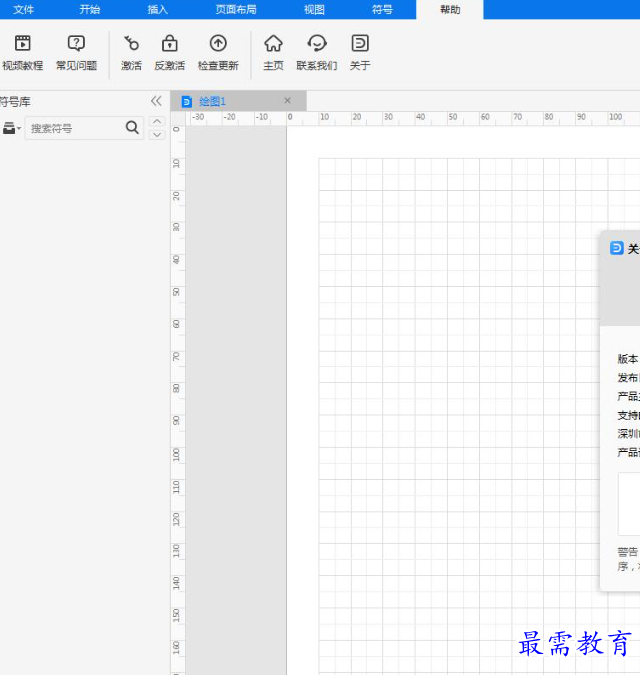Switch to the 插入 ribbon tab
This screenshot has height=675, width=640.
coord(158,9)
